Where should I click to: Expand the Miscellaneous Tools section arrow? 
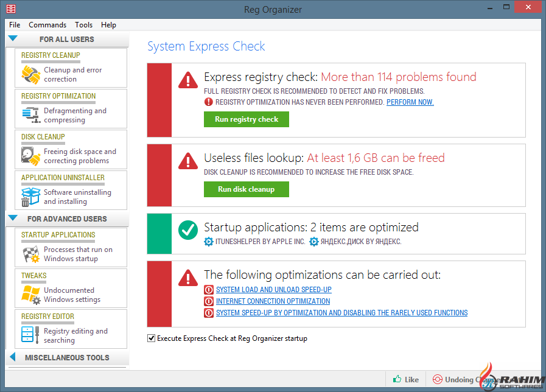point(13,357)
